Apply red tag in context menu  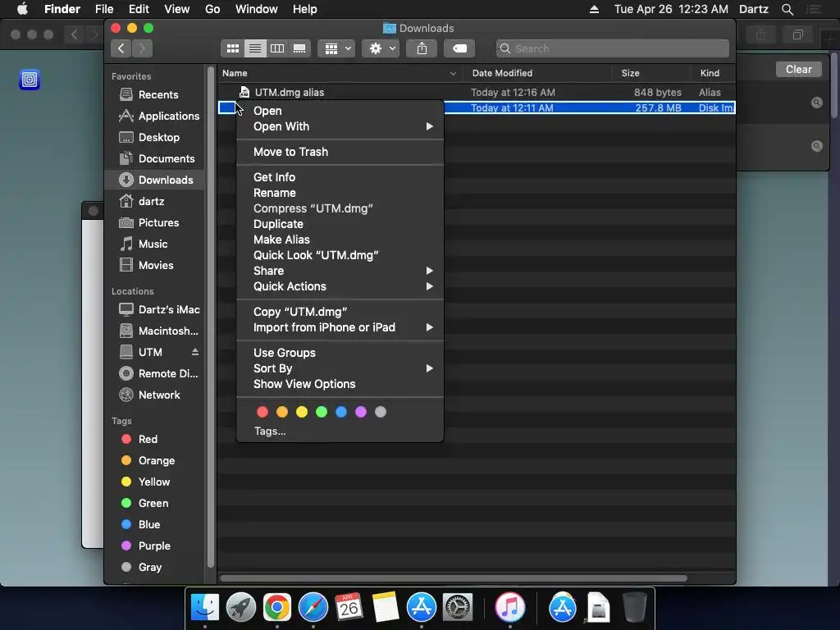[262, 412]
